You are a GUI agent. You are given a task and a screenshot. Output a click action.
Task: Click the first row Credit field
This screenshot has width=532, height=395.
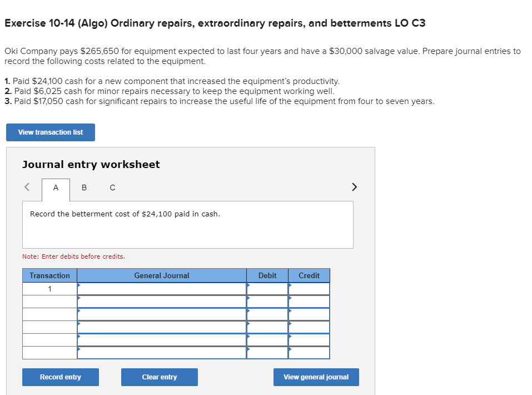pos(309,289)
